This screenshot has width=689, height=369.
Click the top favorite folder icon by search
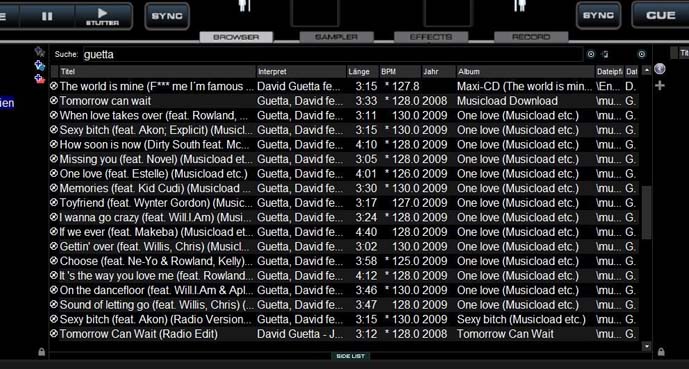[40, 52]
